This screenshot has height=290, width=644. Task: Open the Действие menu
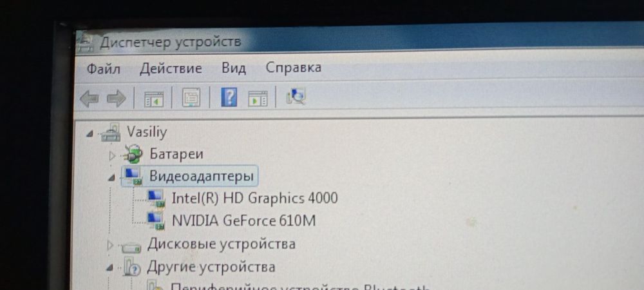pos(171,68)
